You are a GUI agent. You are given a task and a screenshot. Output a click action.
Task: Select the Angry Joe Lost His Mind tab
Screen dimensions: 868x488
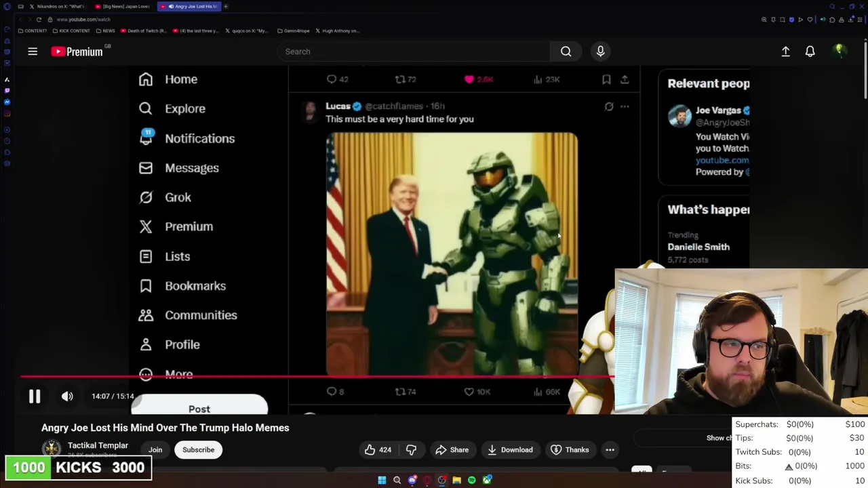[189, 6]
